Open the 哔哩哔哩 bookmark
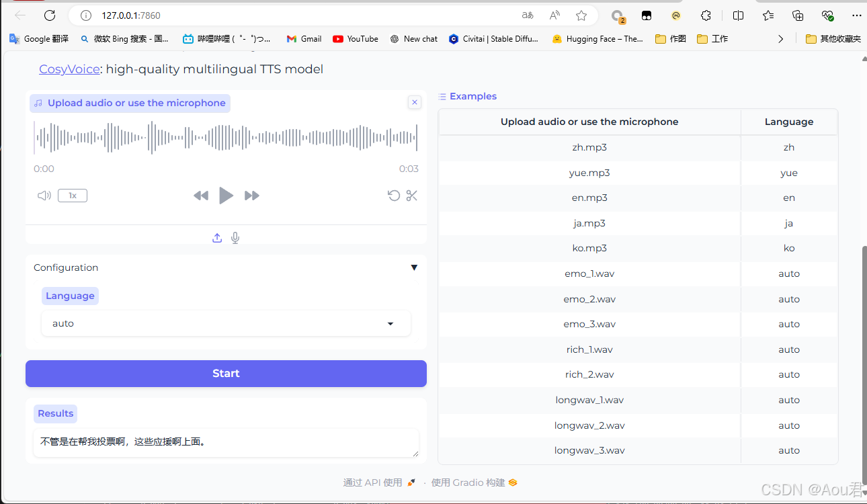 pyautogui.click(x=226, y=39)
